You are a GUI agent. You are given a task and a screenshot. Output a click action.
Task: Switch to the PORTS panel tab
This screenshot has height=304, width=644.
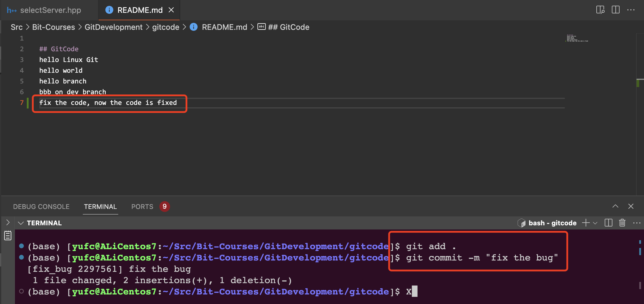[x=142, y=207]
